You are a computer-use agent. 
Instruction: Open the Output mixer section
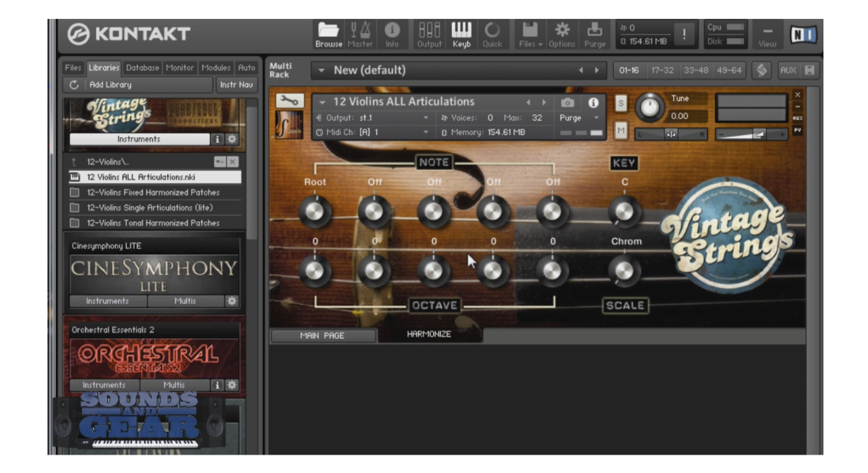(429, 35)
